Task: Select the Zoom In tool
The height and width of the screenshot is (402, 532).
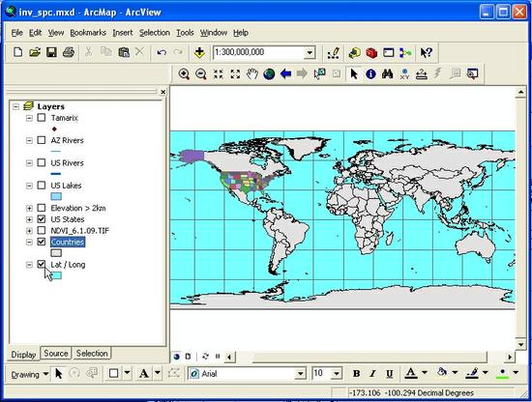Action: tap(184, 73)
